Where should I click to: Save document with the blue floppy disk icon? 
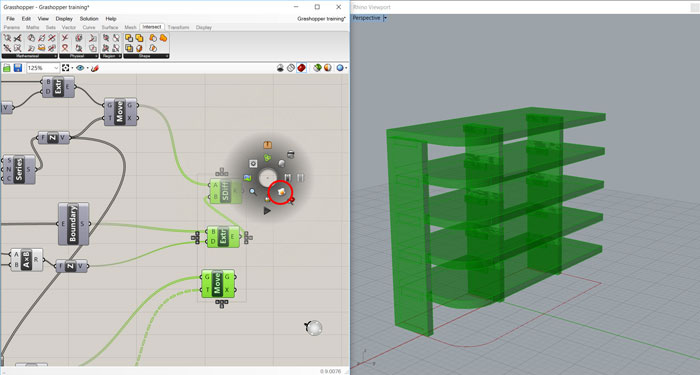click(18, 68)
